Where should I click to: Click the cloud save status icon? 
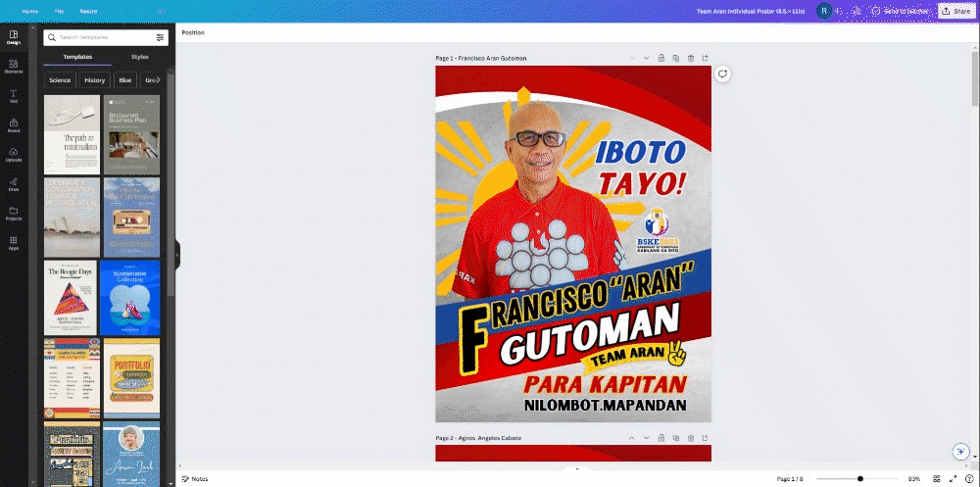[162, 11]
